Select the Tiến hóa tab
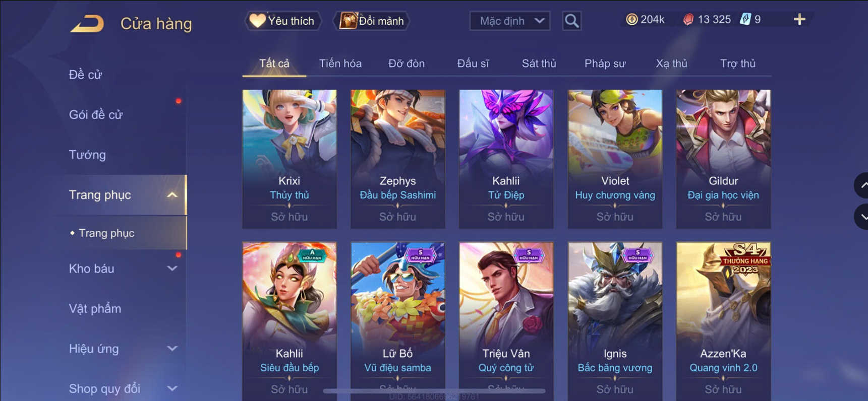868x401 pixels. [x=340, y=63]
